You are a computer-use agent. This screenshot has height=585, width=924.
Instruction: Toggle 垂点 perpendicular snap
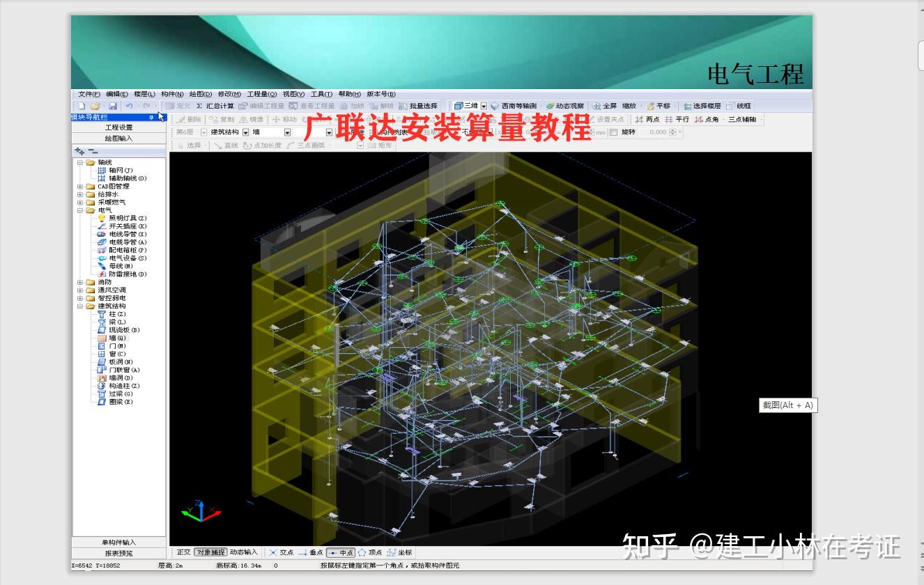(311, 552)
